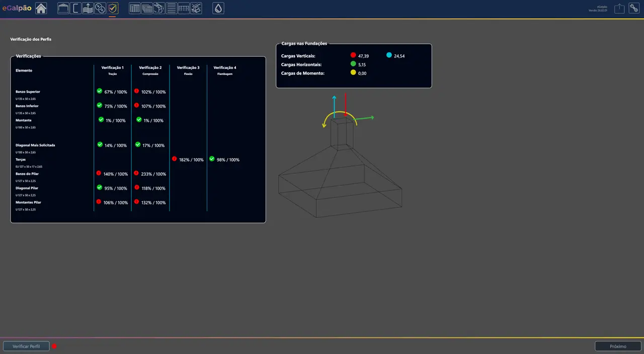Click the Verificar Perfil button

click(x=26, y=346)
